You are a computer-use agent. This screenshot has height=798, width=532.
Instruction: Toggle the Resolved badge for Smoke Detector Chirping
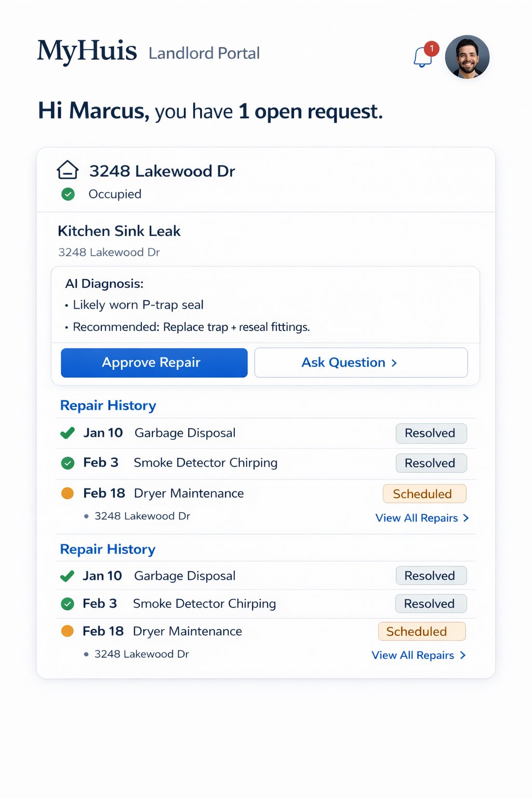click(431, 463)
